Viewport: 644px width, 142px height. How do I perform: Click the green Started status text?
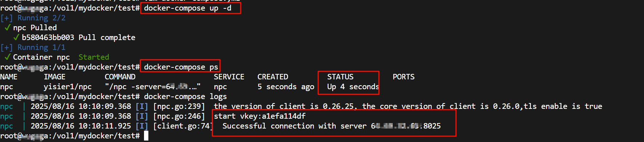coord(94,57)
